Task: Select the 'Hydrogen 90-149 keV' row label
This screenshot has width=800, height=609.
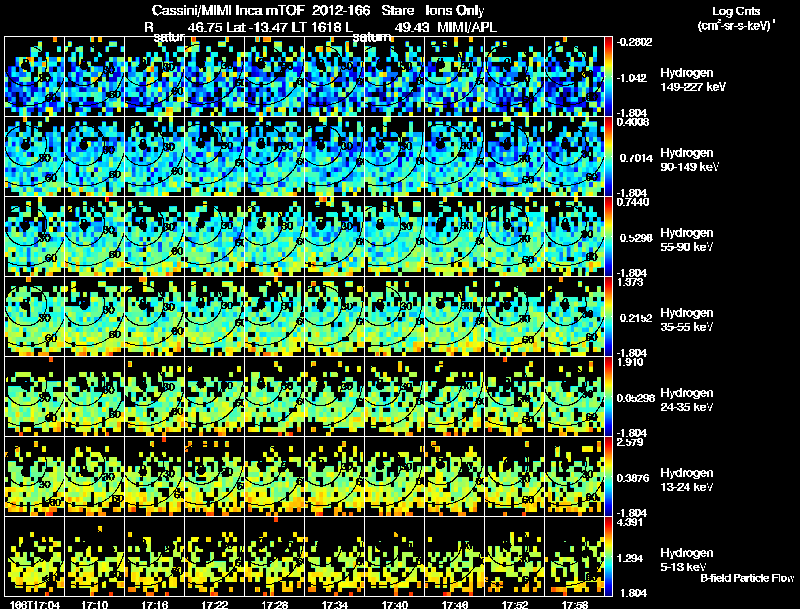Action: coord(690,160)
